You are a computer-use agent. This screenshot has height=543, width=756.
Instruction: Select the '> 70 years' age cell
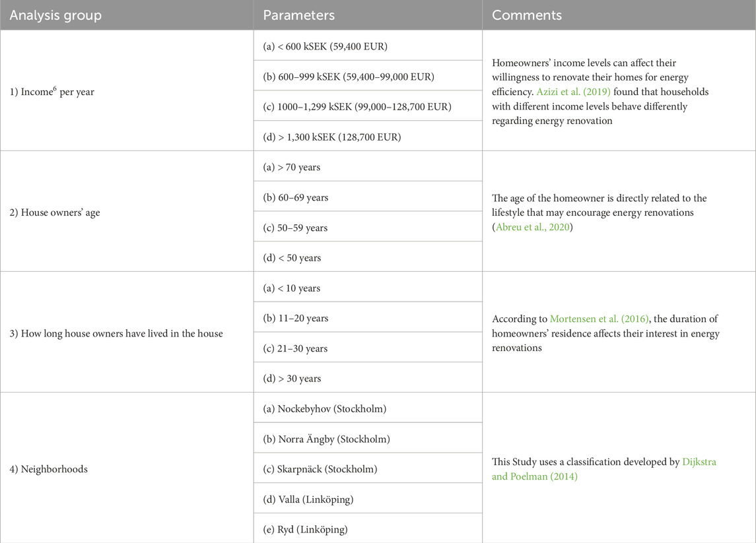click(x=368, y=166)
